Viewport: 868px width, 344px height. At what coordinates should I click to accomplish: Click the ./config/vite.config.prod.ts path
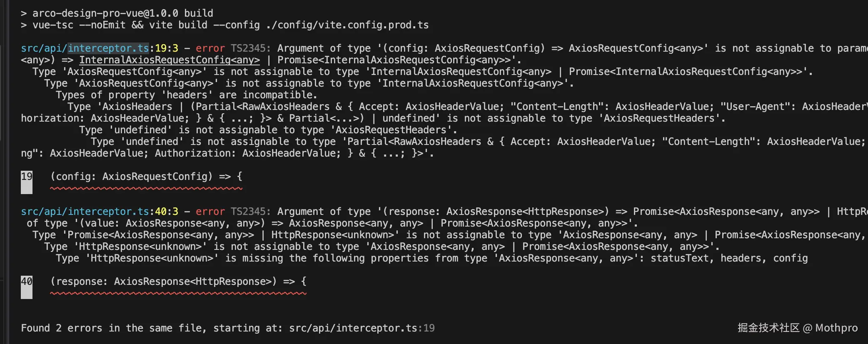[x=347, y=25]
